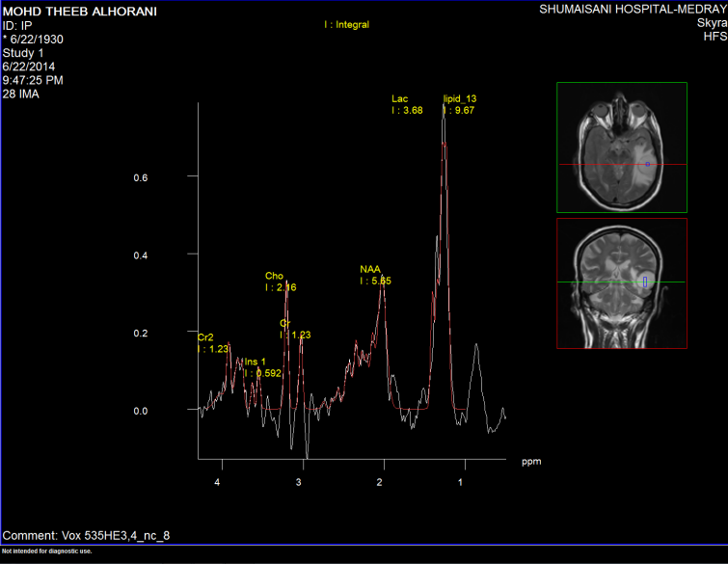Click the coronal brain MRI thumbnail
Screen dimensions: 728x564
click(x=621, y=282)
